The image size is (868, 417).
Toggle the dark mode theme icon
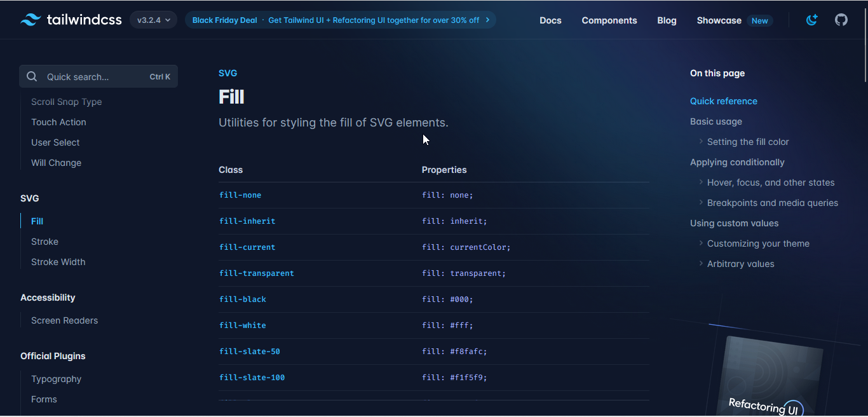coord(811,20)
